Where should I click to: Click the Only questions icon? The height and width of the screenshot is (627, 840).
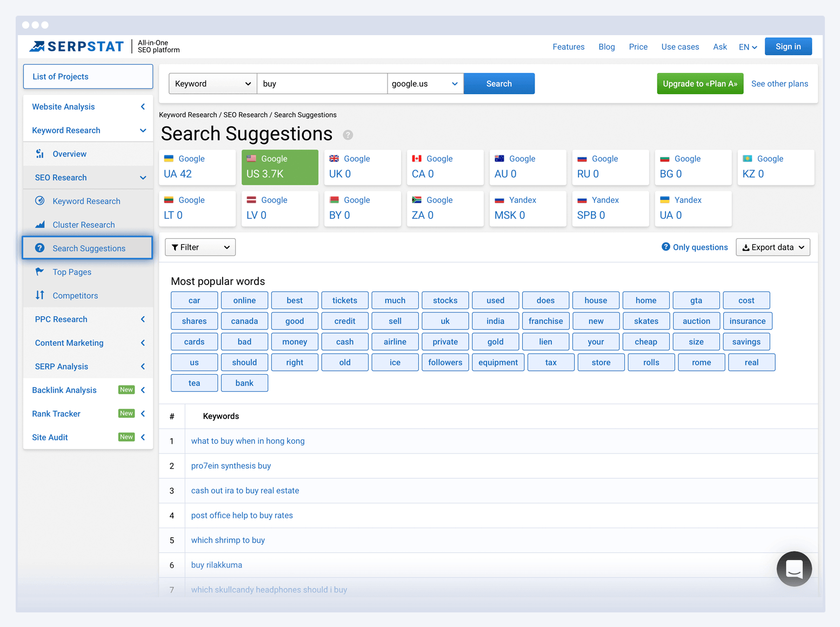point(666,247)
